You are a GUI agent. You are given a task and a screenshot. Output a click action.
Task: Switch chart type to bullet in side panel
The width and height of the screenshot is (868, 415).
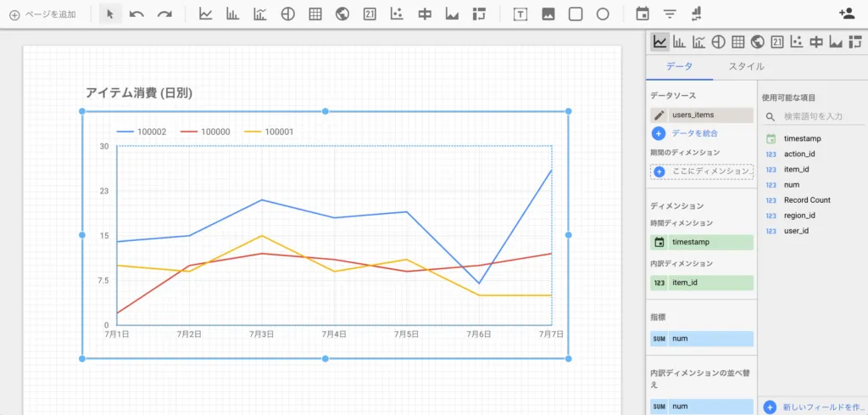(816, 42)
